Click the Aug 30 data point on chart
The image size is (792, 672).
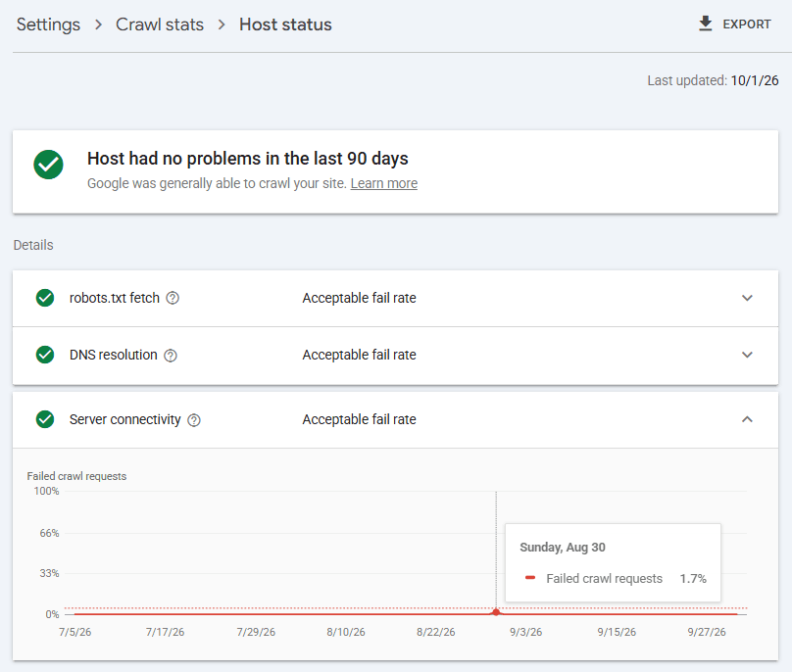coord(496,612)
